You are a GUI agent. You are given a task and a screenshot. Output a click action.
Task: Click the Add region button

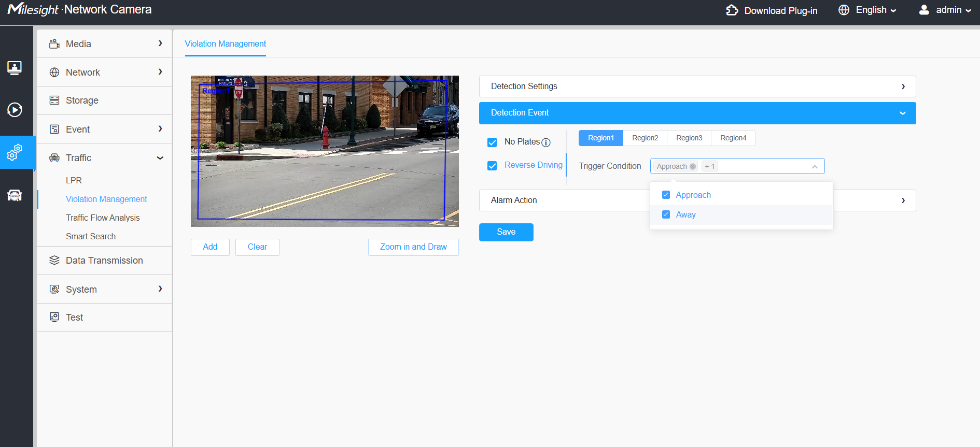tap(210, 247)
